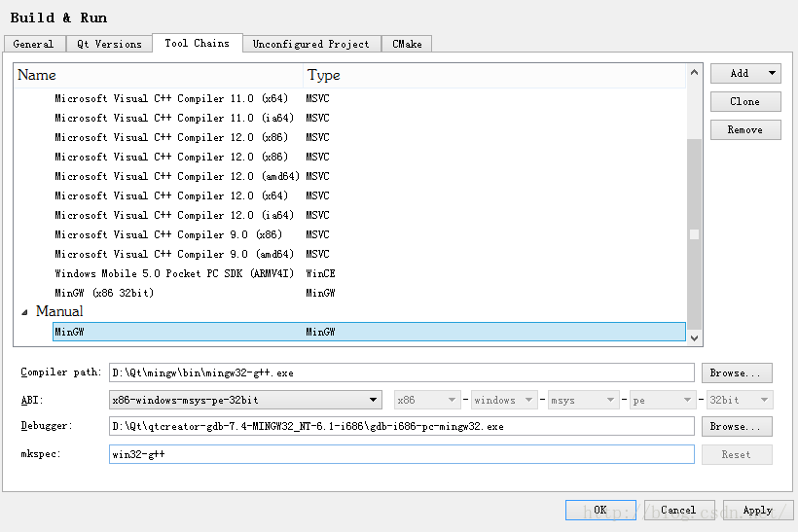
Task: Select Windows Mobile 5.0 Pocket PC SDK row
Action: point(369,273)
